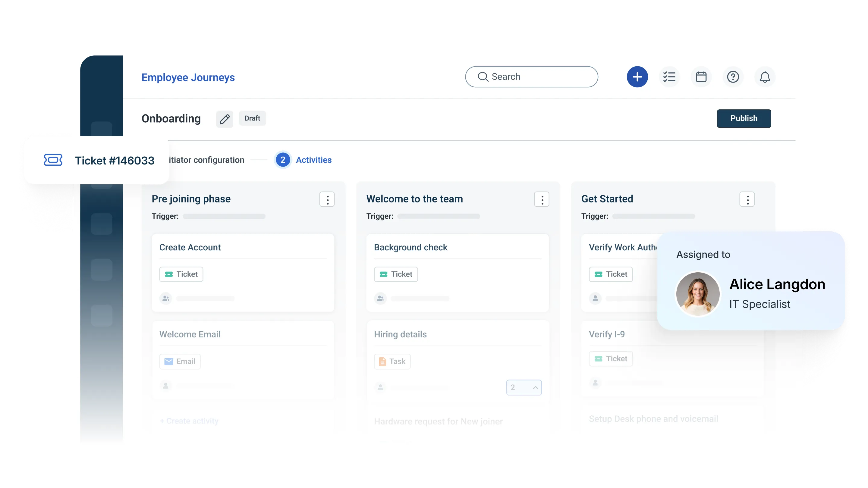Open Welcome to the team kebab menu

542,199
